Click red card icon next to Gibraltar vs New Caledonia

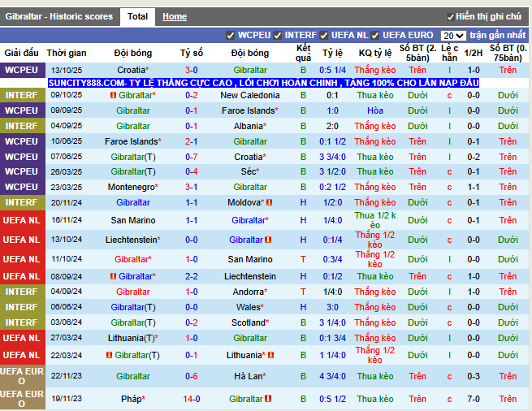click(114, 95)
